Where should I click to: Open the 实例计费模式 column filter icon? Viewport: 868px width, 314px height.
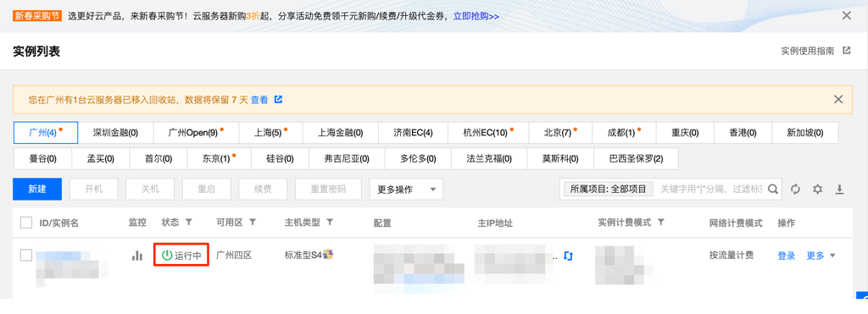(x=661, y=222)
